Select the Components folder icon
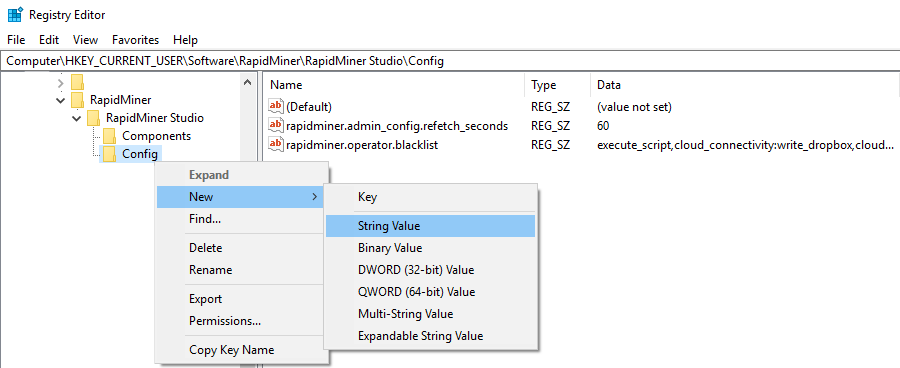The height and width of the screenshot is (368, 900). click(x=110, y=136)
